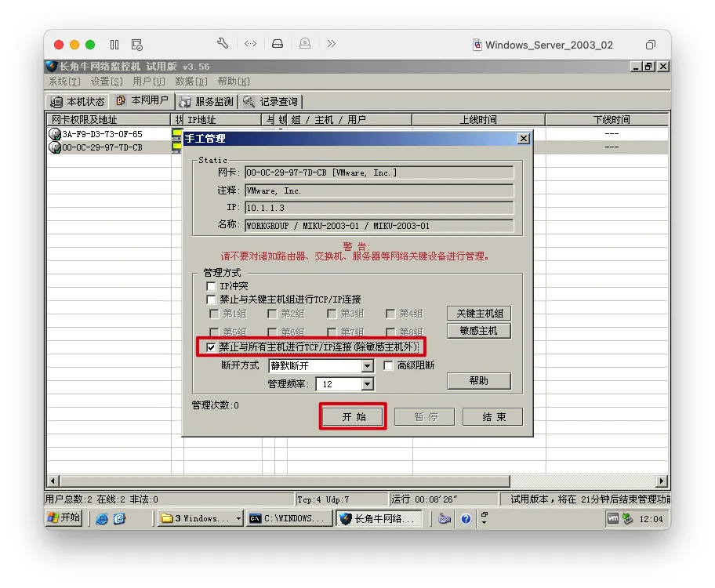Click the 帮助 button in dialog
This screenshot has height=588, width=715.
coord(479,381)
